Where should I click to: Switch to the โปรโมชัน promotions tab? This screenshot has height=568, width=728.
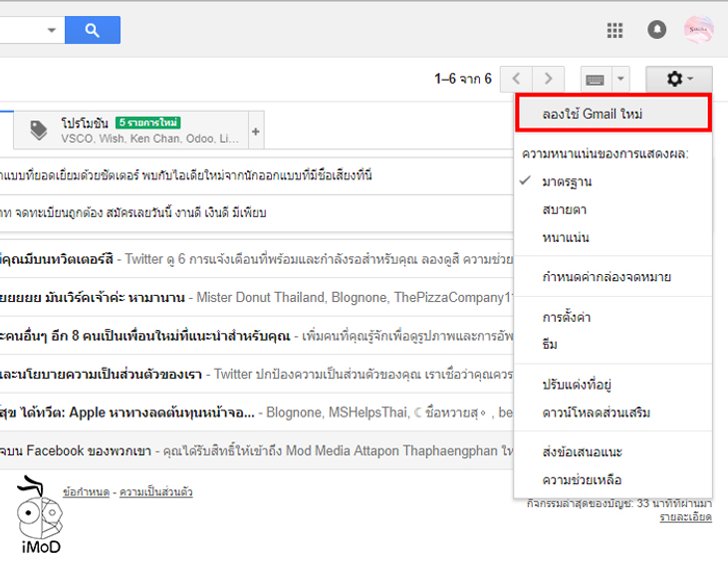(x=131, y=130)
